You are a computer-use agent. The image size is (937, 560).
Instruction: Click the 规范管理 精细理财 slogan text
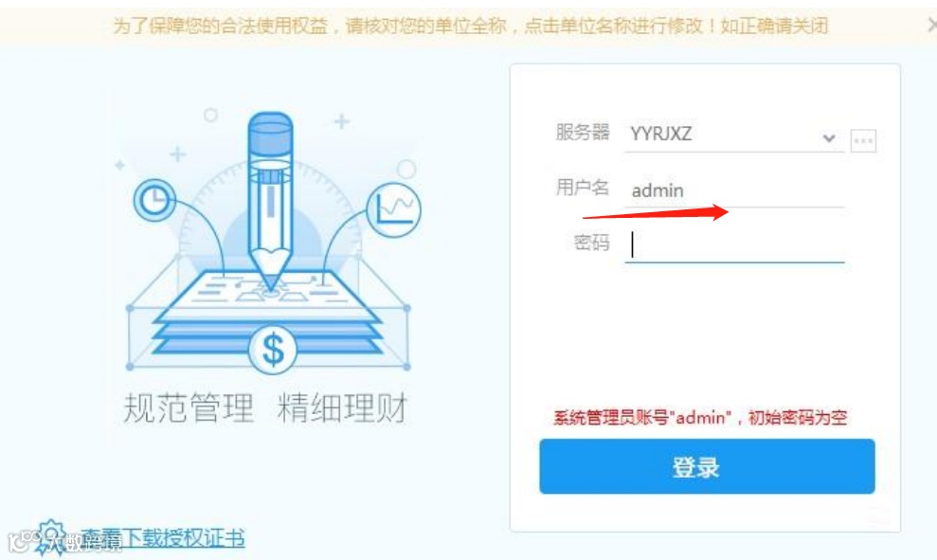[265, 408]
